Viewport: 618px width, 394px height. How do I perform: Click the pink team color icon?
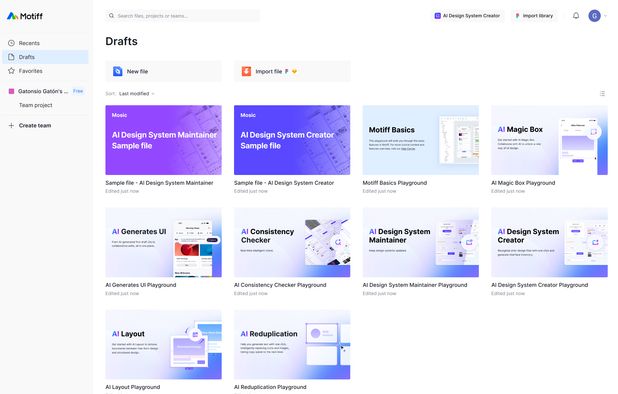(11, 91)
